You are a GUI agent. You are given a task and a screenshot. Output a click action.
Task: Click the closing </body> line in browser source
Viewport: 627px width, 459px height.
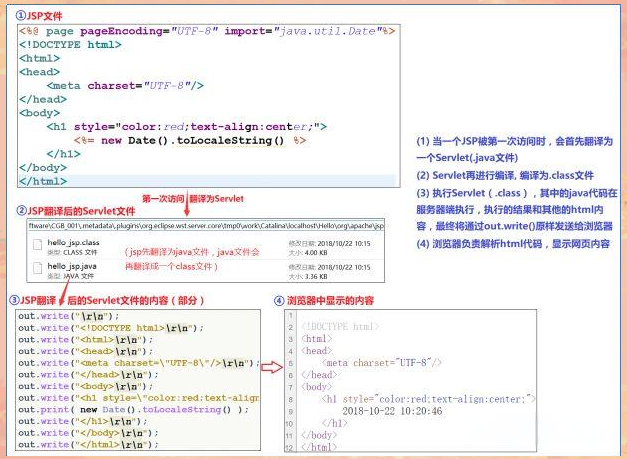point(319,435)
